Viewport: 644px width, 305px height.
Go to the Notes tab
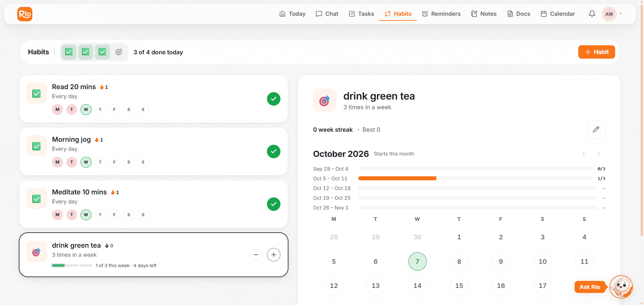(484, 14)
